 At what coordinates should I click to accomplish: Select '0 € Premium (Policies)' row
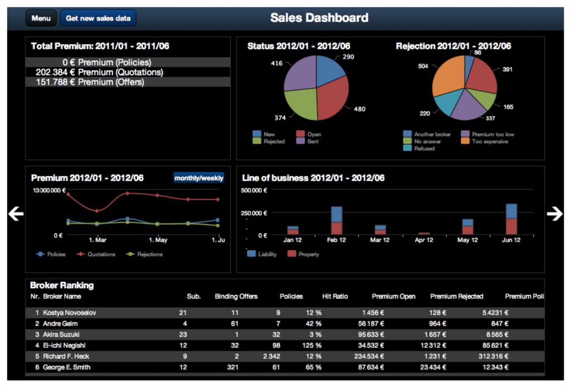(x=128, y=63)
